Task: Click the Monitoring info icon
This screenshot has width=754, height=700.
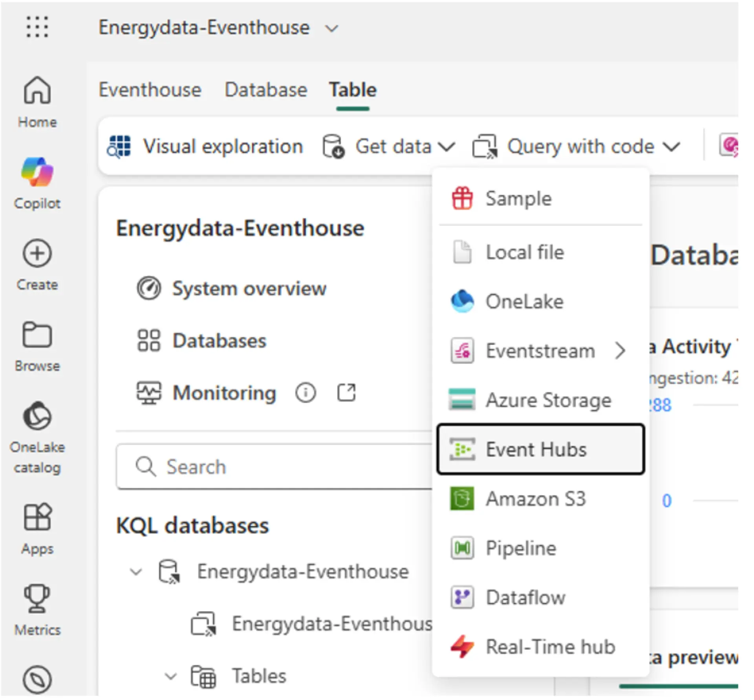Action: 306,393
